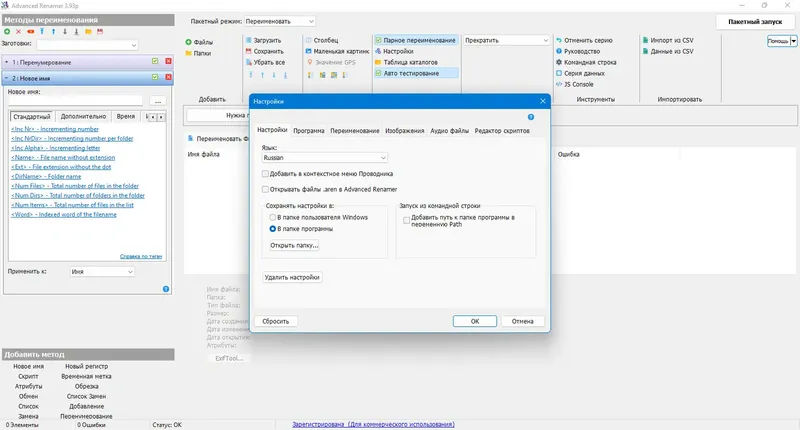Click the red clear all methods icon

coord(31,32)
